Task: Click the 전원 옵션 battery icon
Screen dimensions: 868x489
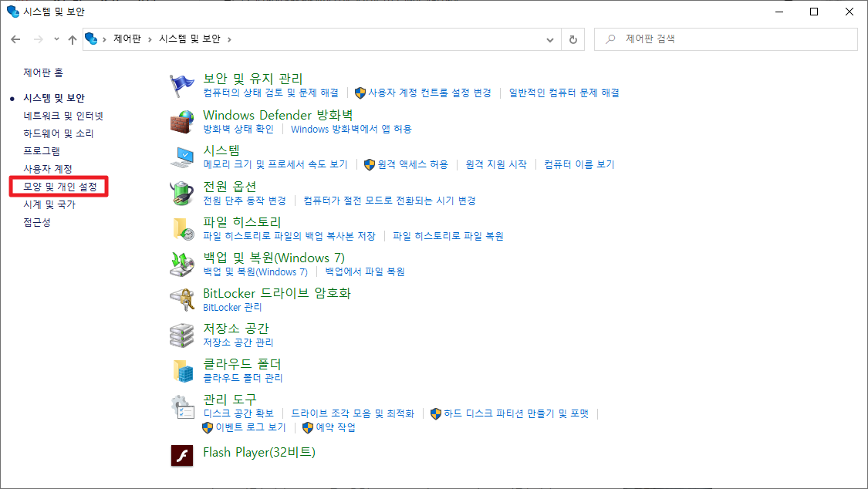Action: pos(181,193)
